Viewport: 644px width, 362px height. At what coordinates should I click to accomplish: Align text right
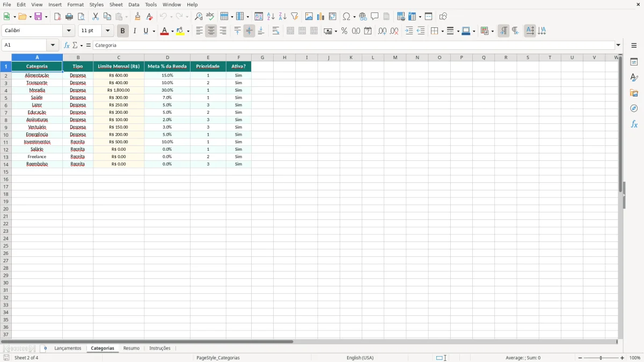pos(223,31)
